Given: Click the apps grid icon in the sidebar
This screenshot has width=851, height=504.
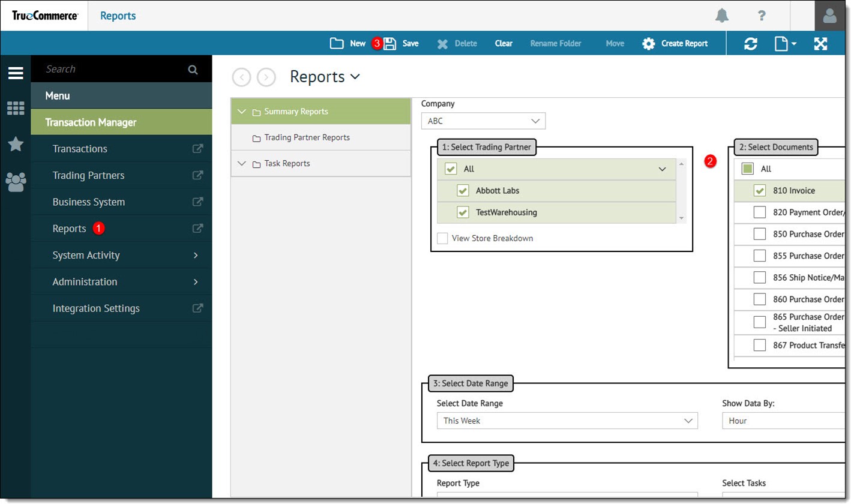Looking at the screenshot, I should coord(15,108).
